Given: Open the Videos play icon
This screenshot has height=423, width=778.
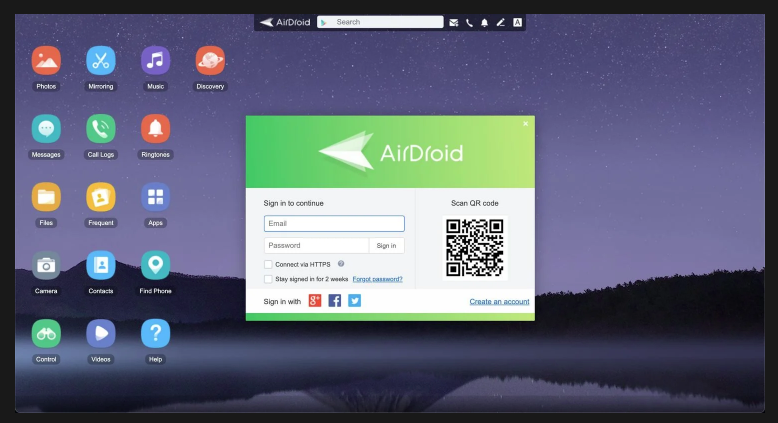Looking at the screenshot, I should 101,334.
